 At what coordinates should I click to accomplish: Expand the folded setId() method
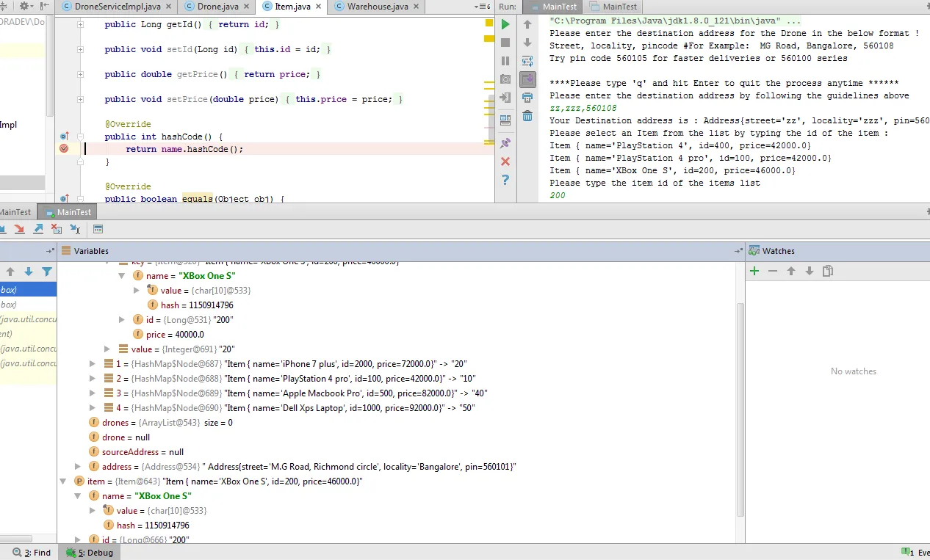tap(80, 49)
